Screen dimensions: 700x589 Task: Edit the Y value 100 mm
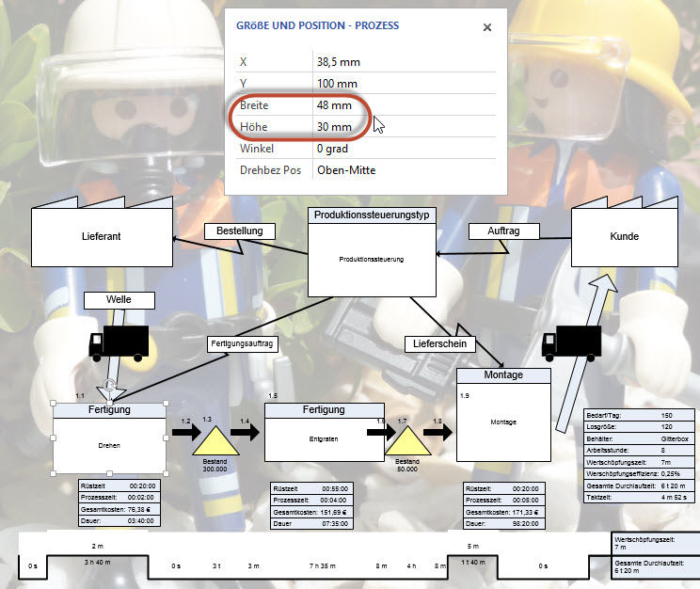pos(404,84)
